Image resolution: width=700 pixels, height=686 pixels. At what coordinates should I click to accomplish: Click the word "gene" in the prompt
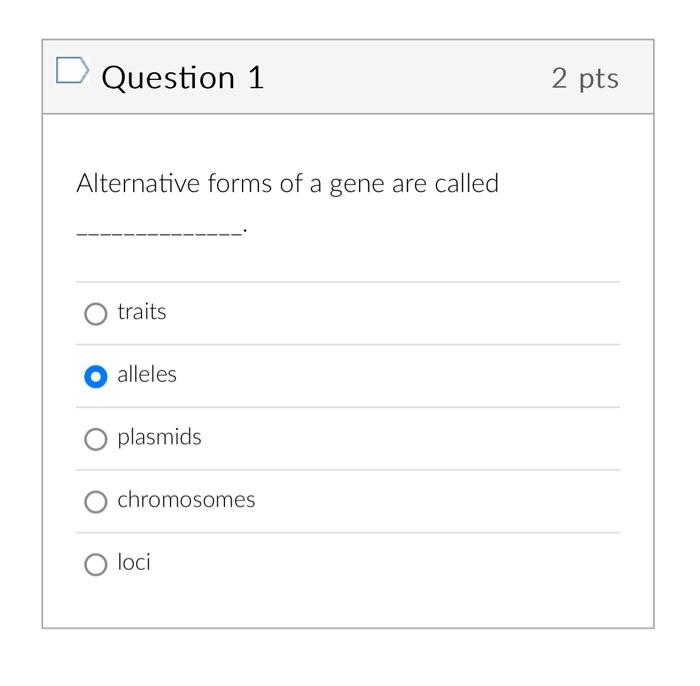click(x=356, y=186)
